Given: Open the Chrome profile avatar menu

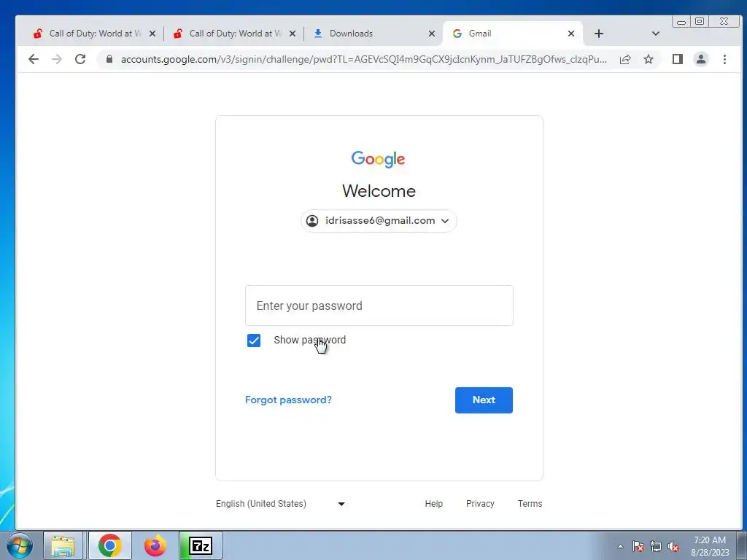Looking at the screenshot, I should pos(701,59).
